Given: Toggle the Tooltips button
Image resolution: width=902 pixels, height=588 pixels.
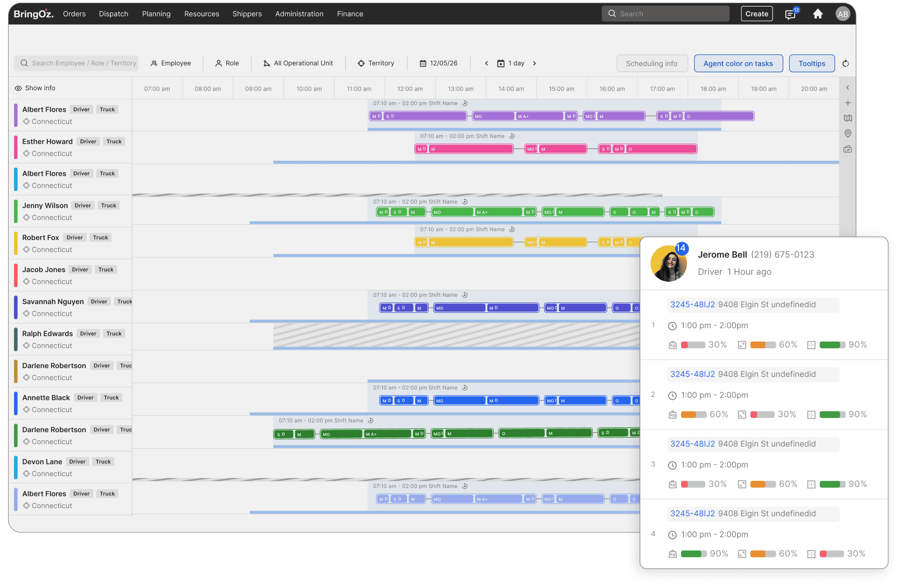Looking at the screenshot, I should (x=812, y=64).
